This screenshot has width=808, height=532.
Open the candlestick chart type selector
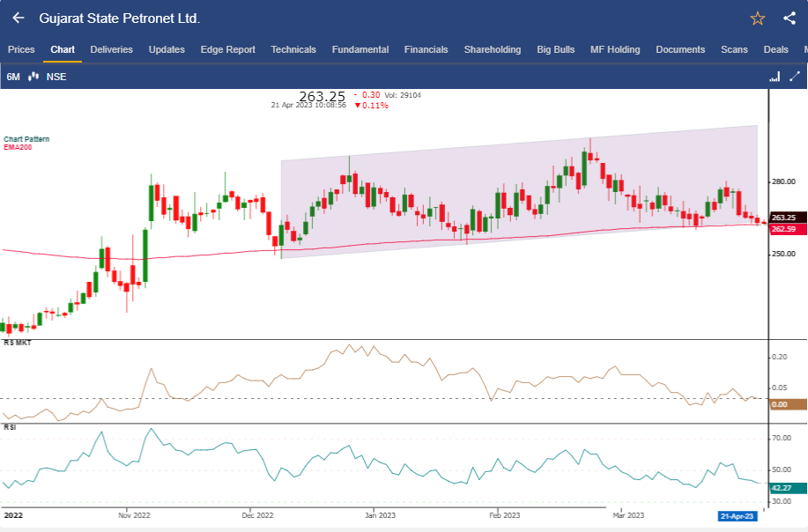[35, 77]
